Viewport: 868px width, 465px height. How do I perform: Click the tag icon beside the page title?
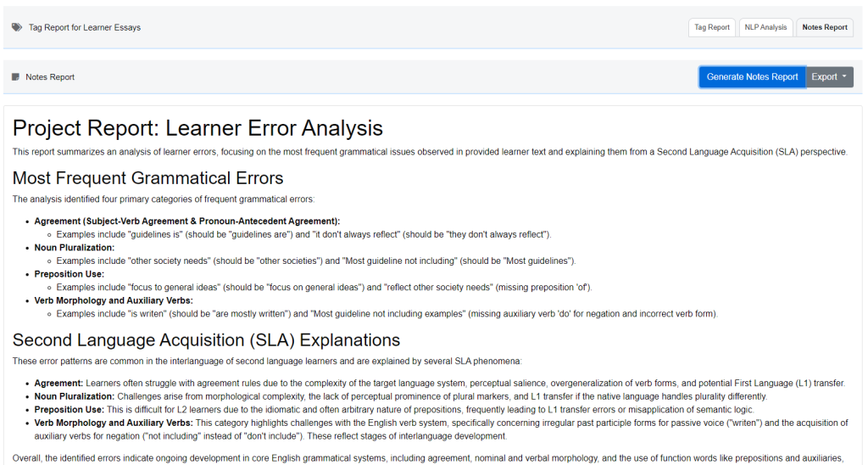(x=17, y=27)
